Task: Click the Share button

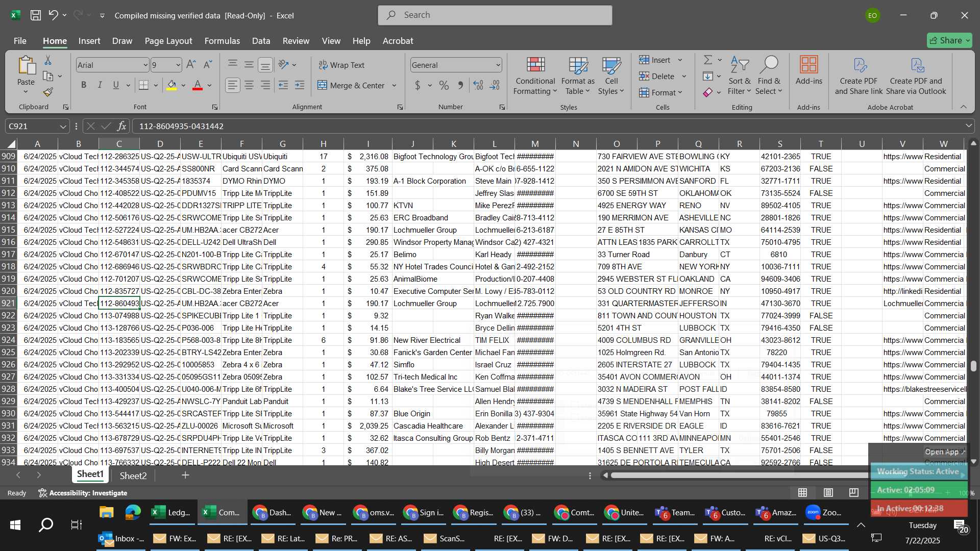Action: [949, 40]
